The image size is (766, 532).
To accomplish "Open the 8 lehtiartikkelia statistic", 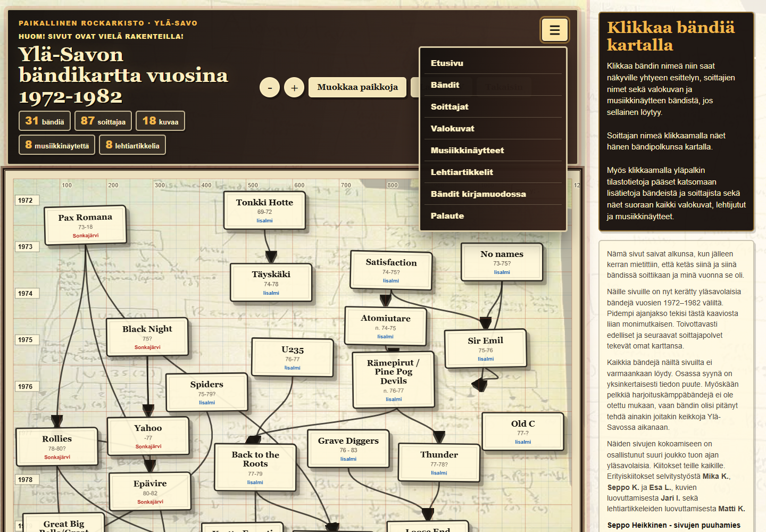I will 132,145.
